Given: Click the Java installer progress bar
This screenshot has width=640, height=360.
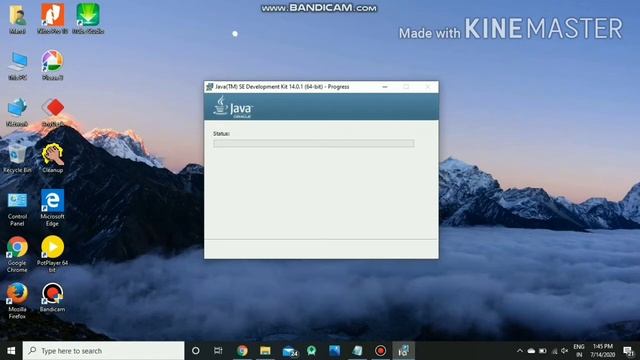Looking at the screenshot, I should (x=313, y=143).
